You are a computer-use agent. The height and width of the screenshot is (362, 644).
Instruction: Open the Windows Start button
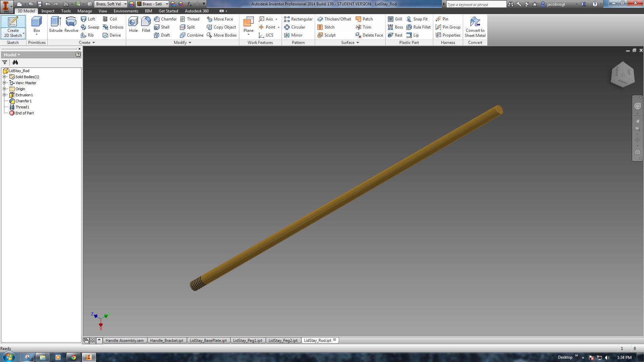9,357
